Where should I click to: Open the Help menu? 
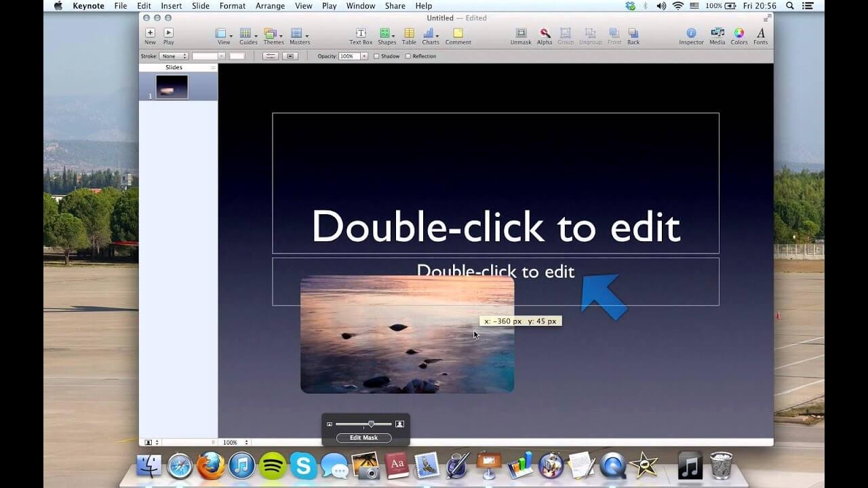[x=424, y=6]
